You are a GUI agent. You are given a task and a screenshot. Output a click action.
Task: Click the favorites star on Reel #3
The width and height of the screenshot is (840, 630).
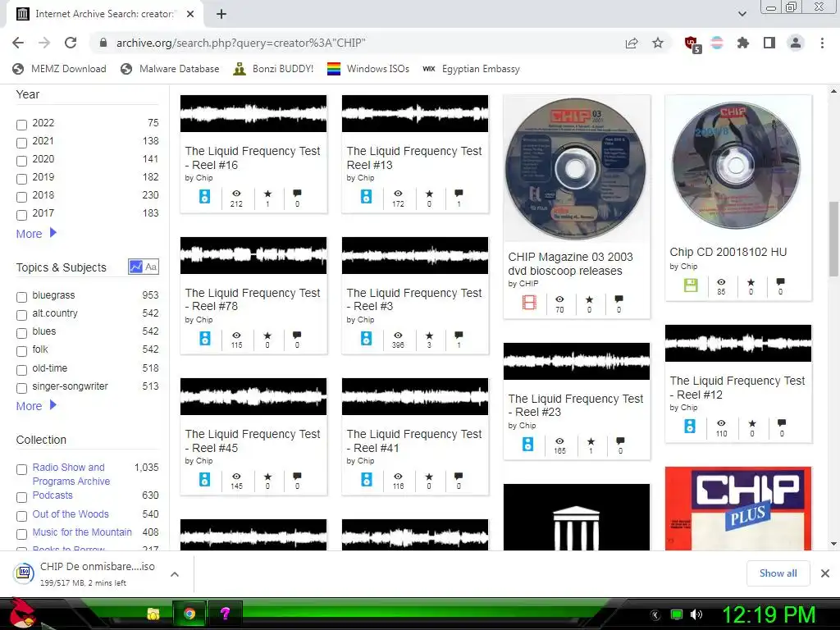pyautogui.click(x=429, y=336)
